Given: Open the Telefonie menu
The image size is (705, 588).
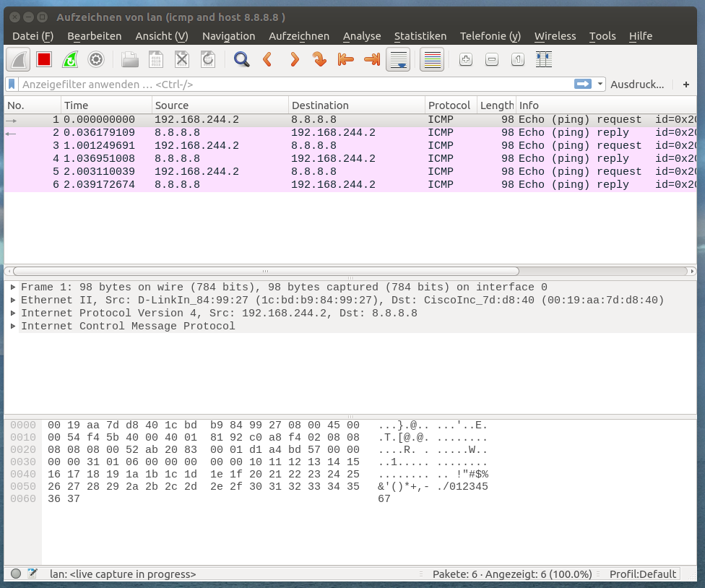Looking at the screenshot, I should [490, 36].
